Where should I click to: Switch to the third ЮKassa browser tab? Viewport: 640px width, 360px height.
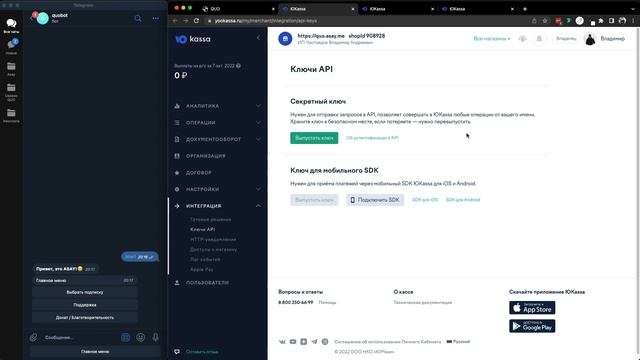click(x=398, y=9)
